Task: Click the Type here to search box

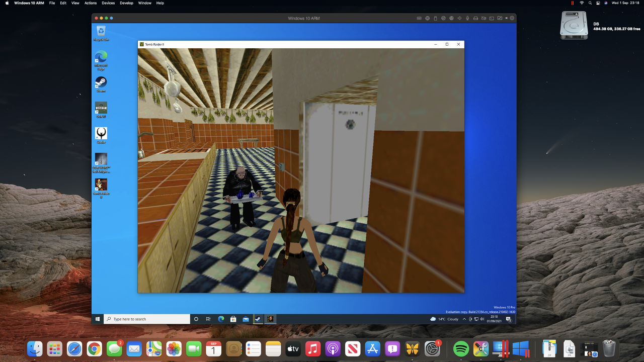Action: [147, 319]
